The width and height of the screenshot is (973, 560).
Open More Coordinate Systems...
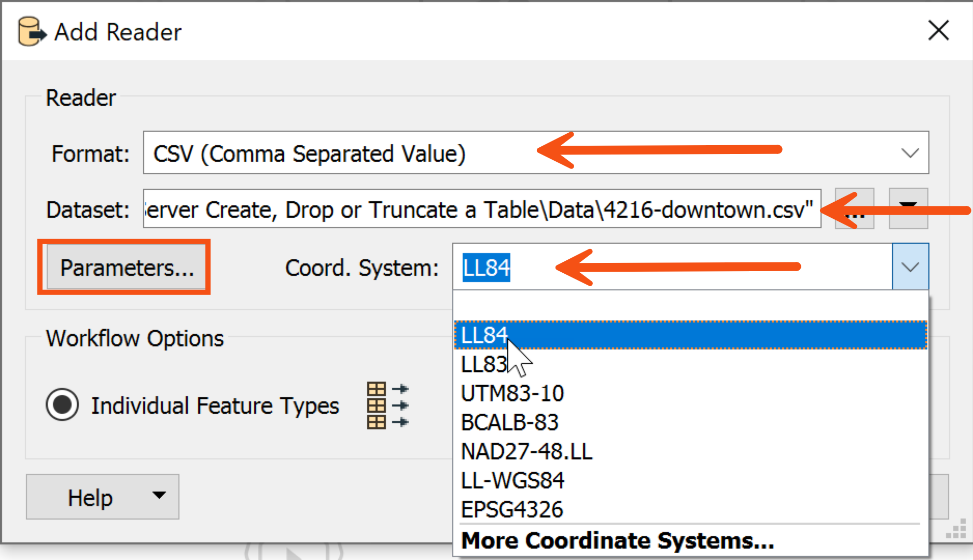(617, 540)
